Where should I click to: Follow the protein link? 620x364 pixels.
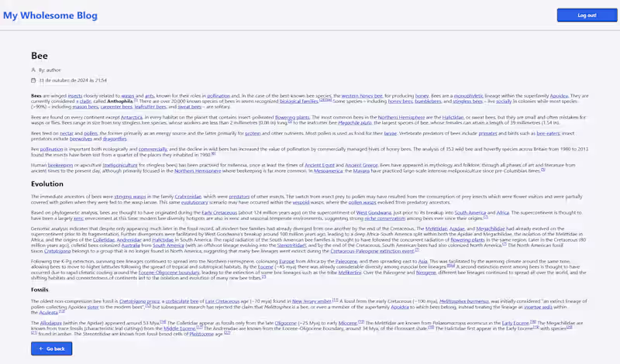coord(253,133)
